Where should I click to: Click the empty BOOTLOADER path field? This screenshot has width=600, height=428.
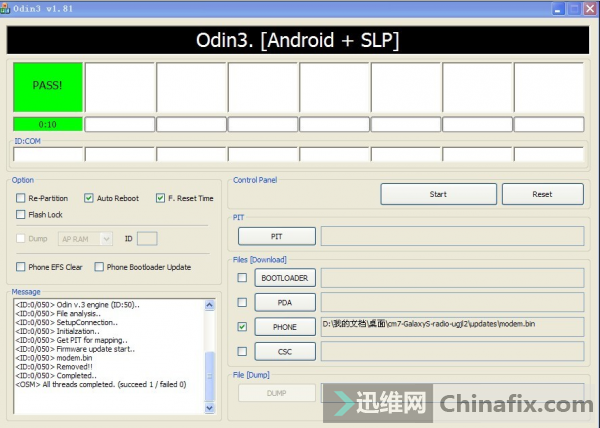(453, 278)
